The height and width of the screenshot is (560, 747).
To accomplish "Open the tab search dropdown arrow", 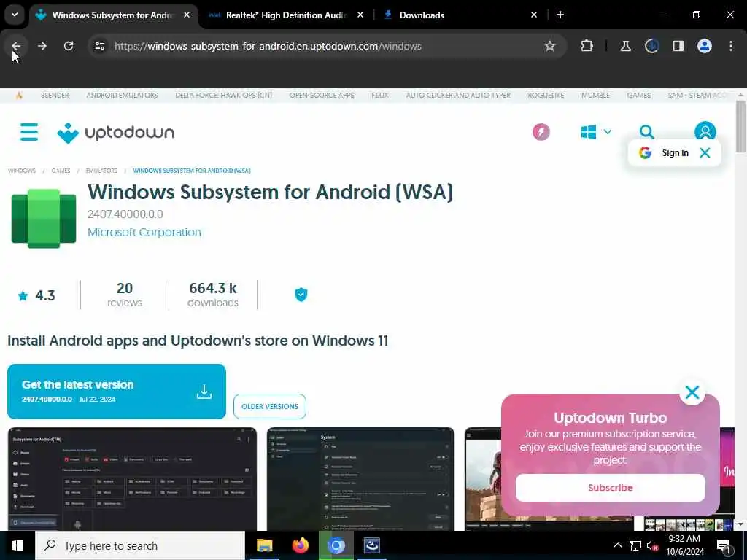I will 15,15.
